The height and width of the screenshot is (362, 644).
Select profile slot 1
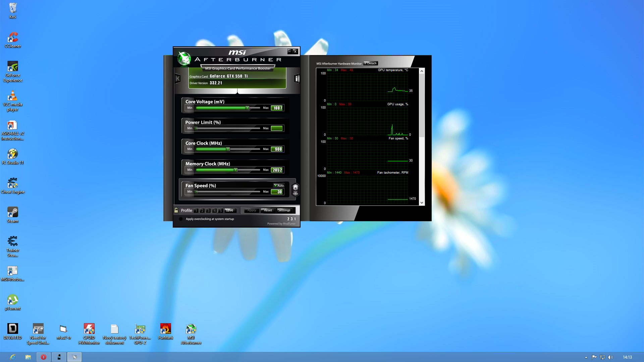(x=196, y=210)
